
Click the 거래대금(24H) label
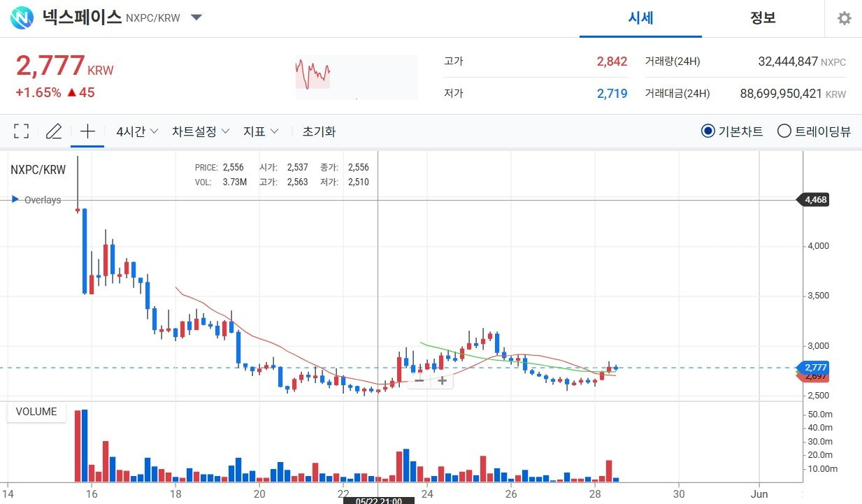(677, 94)
